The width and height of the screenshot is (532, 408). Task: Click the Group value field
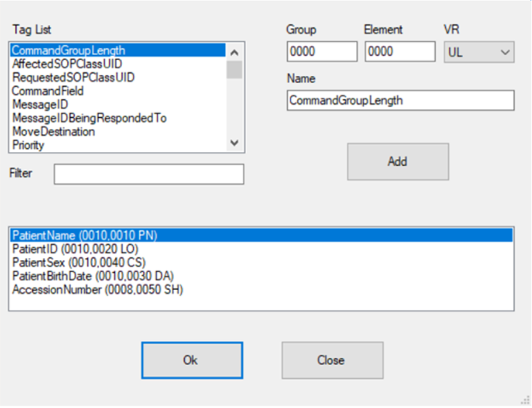[x=322, y=51]
